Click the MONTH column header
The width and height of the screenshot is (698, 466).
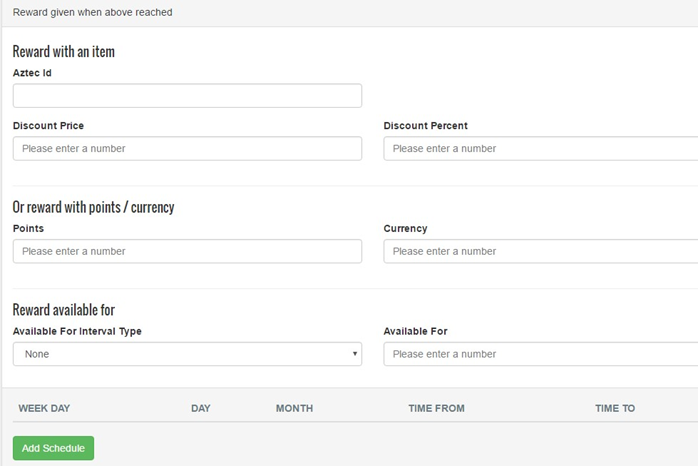[x=294, y=408]
